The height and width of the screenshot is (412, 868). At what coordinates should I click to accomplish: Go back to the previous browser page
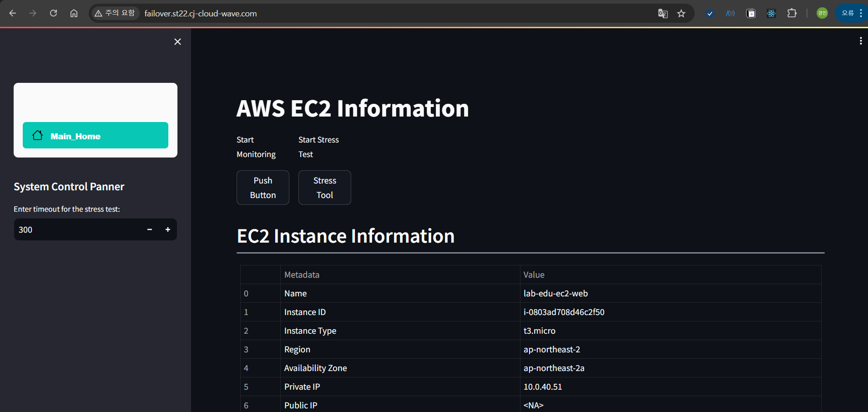tap(13, 13)
